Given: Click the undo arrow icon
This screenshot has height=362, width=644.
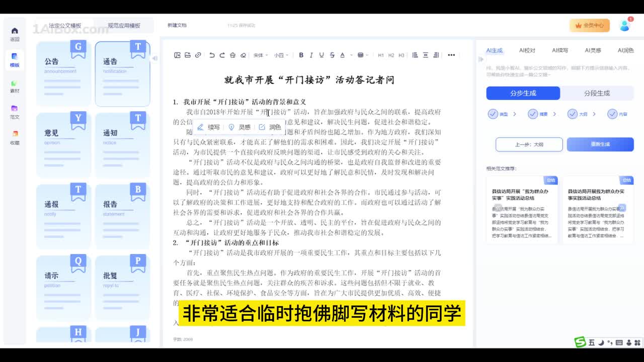Looking at the screenshot, I should click(212, 55).
